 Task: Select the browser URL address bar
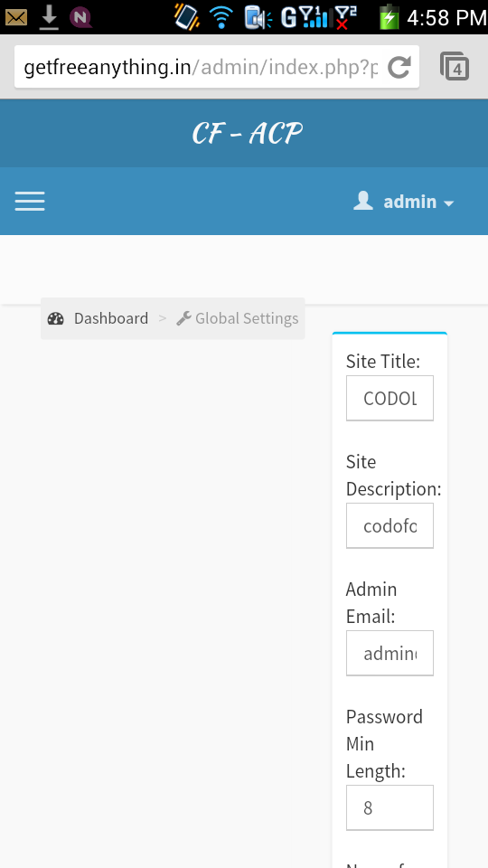pyautogui.click(x=202, y=67)
